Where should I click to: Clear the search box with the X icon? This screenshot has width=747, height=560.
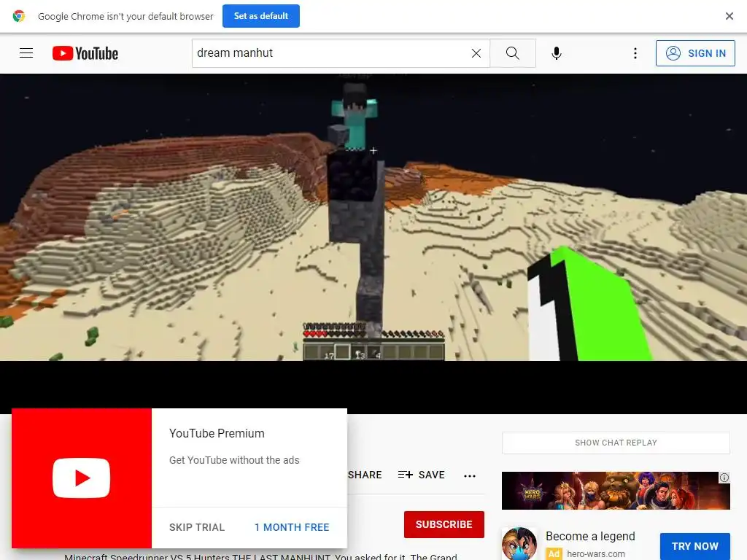pyautogui.click(x=476, y=53)
